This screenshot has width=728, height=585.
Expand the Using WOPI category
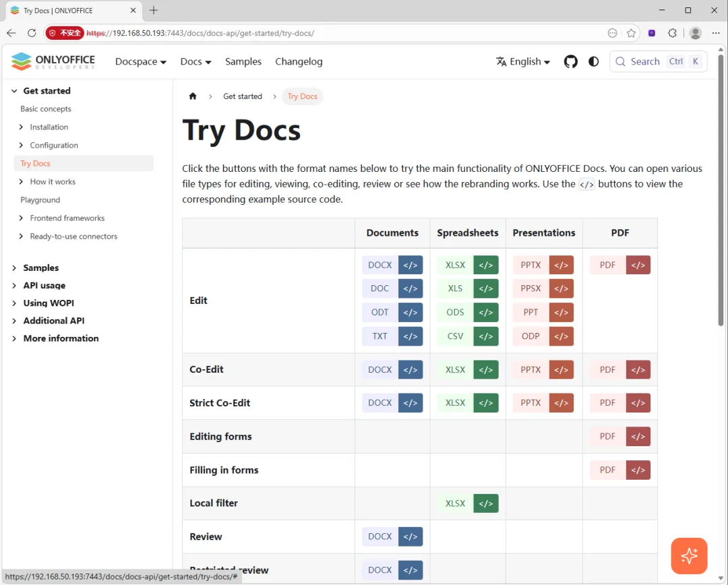click(x=14, y=303)
